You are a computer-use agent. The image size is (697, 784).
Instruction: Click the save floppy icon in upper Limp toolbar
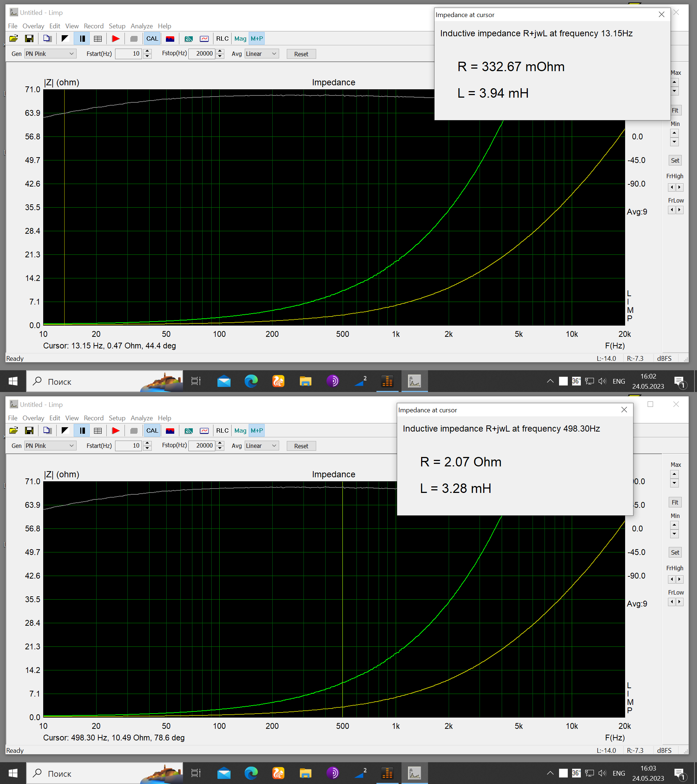(x=29, y=38)
